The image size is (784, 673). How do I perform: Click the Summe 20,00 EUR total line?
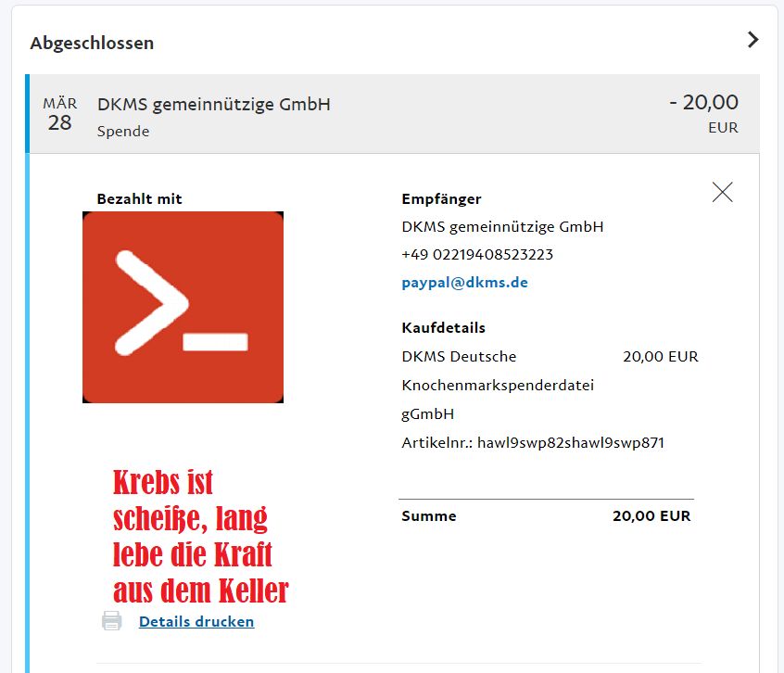coord(546,516)
